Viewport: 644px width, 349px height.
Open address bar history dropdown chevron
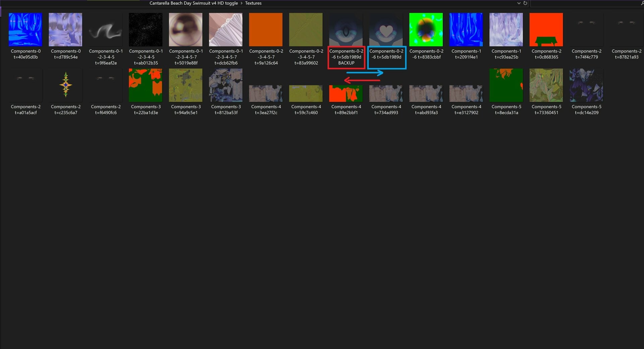[x=519, y=3]
